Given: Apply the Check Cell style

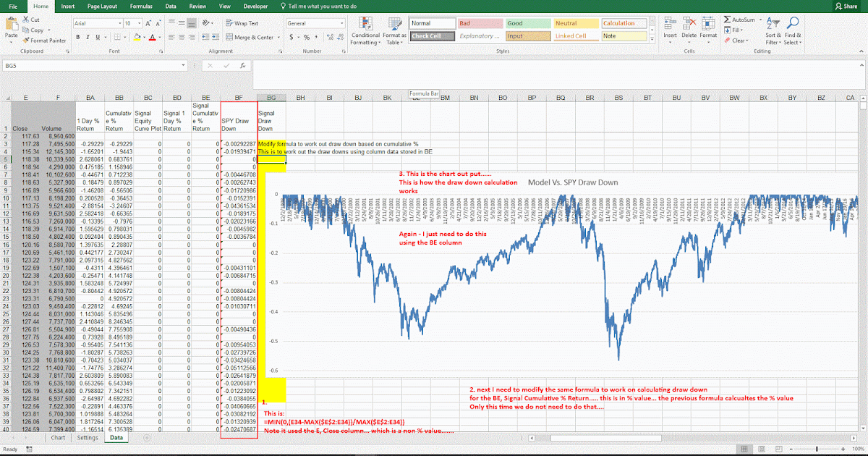Looking at the screenshot, I should [432, 35].
